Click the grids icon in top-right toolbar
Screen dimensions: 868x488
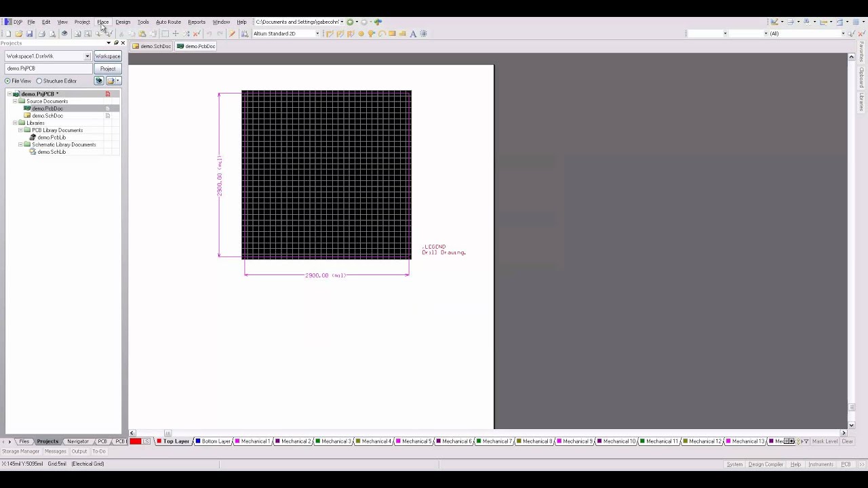[856, 22]
